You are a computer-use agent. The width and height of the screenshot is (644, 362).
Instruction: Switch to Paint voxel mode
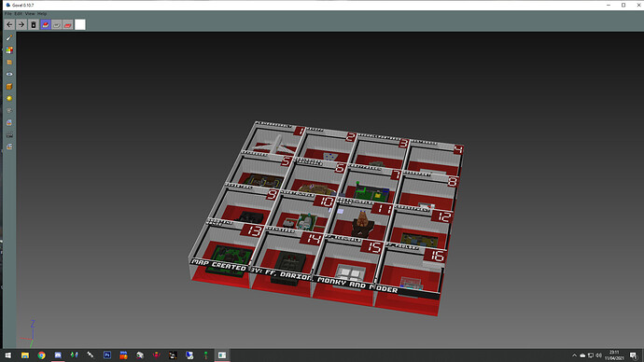coord(68,24)
